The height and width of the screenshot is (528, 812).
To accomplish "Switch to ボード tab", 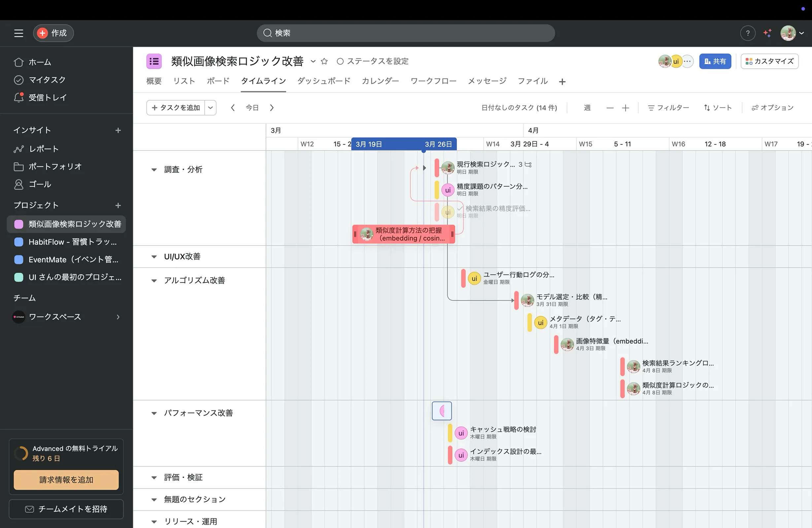I will tap(218, 81).
